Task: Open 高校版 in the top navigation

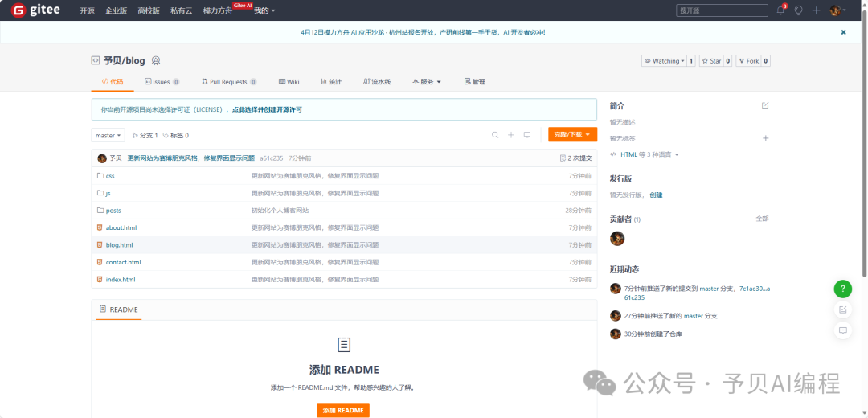Action: [x=149, y=10]
